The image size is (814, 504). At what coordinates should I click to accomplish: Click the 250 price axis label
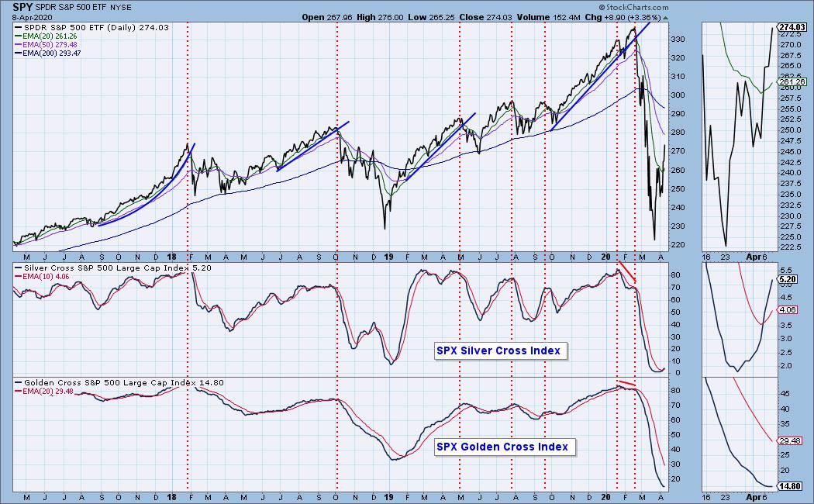pyautogui.click(x=678, y=189)
